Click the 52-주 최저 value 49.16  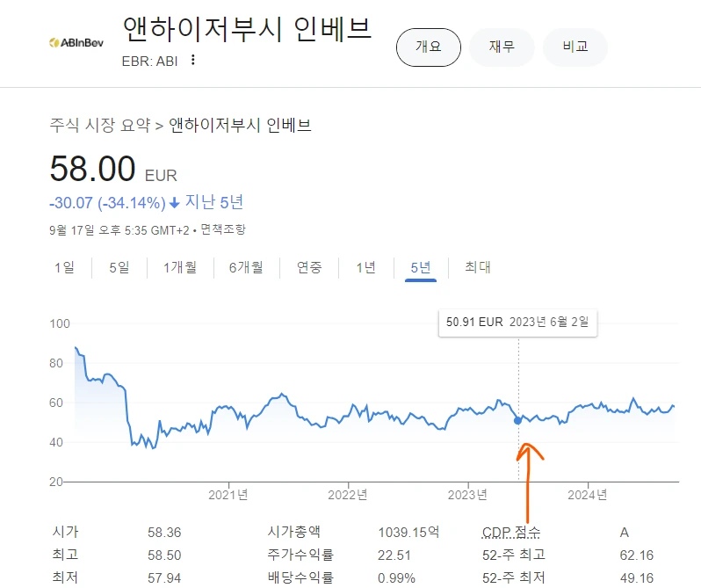pos(637,577)
